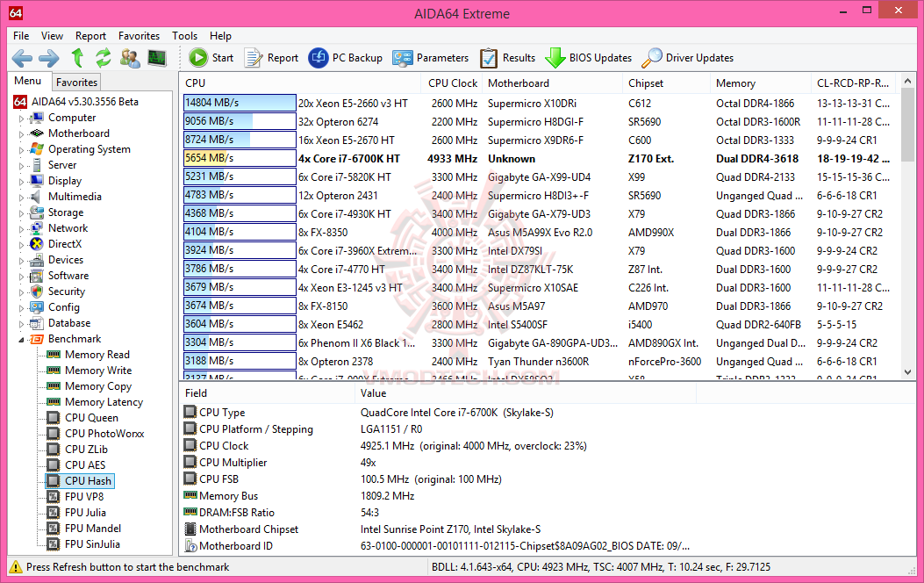This screenshot has width=924, height=583.
Task: Expand the Network tree node
Action: pos(22,229)
